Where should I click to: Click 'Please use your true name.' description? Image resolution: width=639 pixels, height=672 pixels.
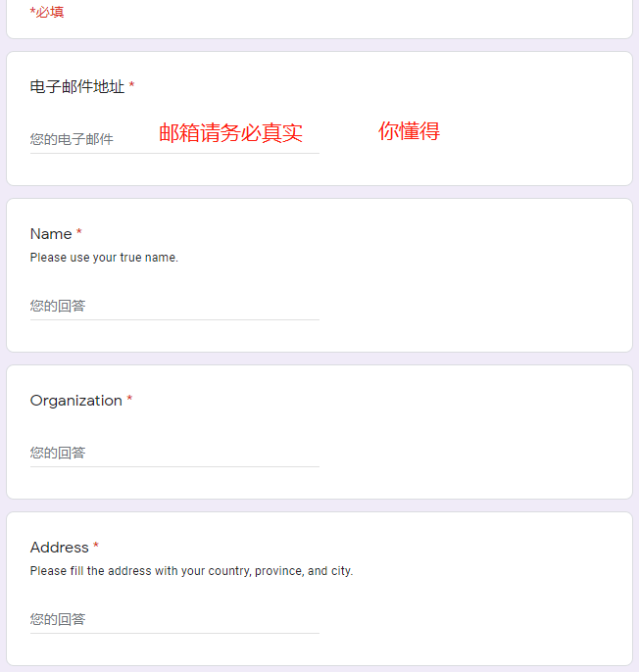coord(104,257)
